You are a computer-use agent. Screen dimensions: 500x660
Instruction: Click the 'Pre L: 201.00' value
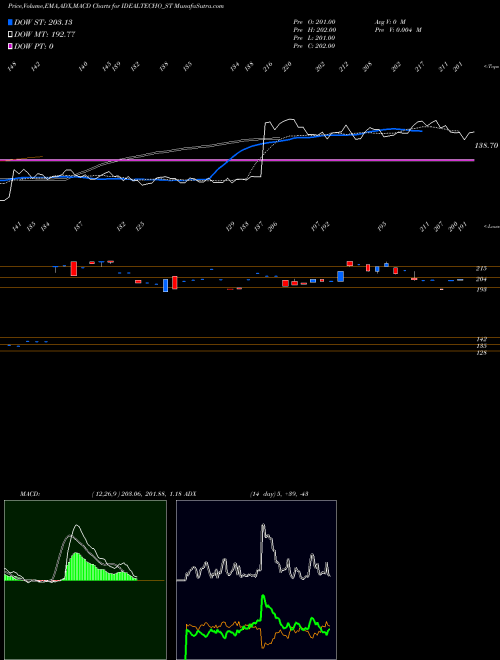pyautogui.click(x=314, y=38)
